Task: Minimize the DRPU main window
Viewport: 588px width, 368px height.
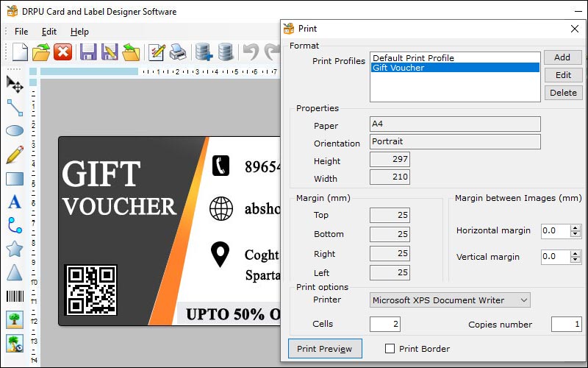Action: (x=578, y=12)
